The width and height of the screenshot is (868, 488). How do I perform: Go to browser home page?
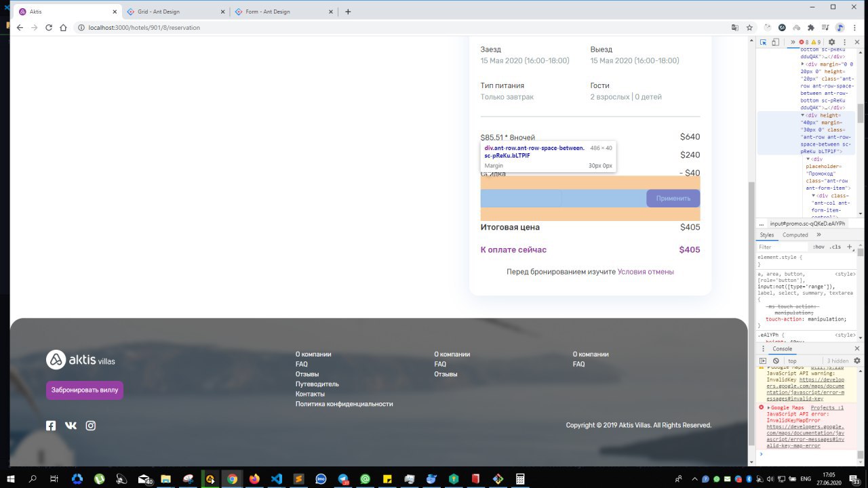point(63,28)
